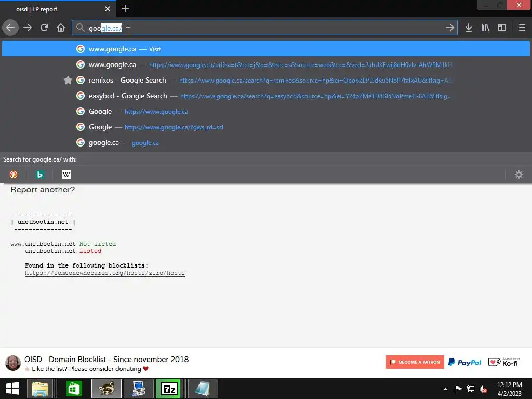Show hidden system tray icons arrow

445,389
